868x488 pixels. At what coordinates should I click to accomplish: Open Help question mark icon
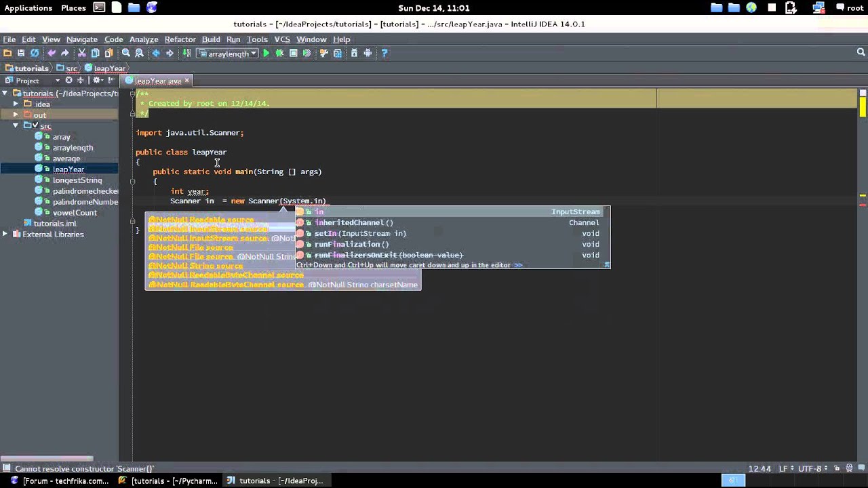[384, 53]
